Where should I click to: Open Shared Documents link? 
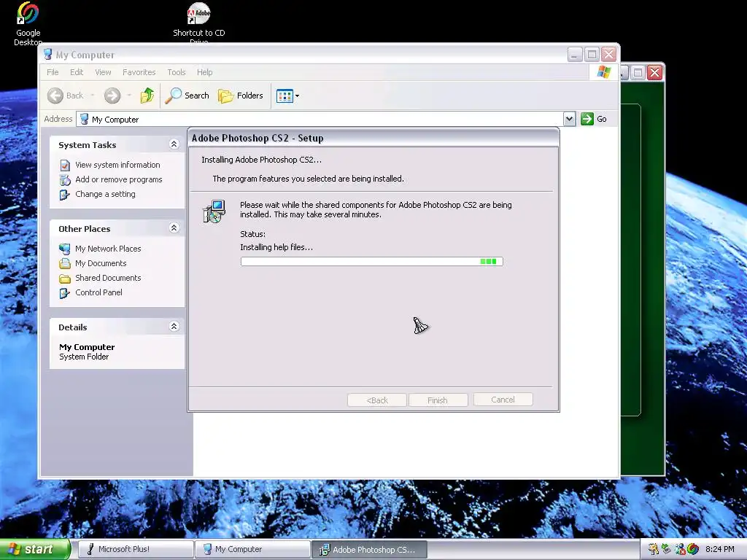(x=108, y=278)
